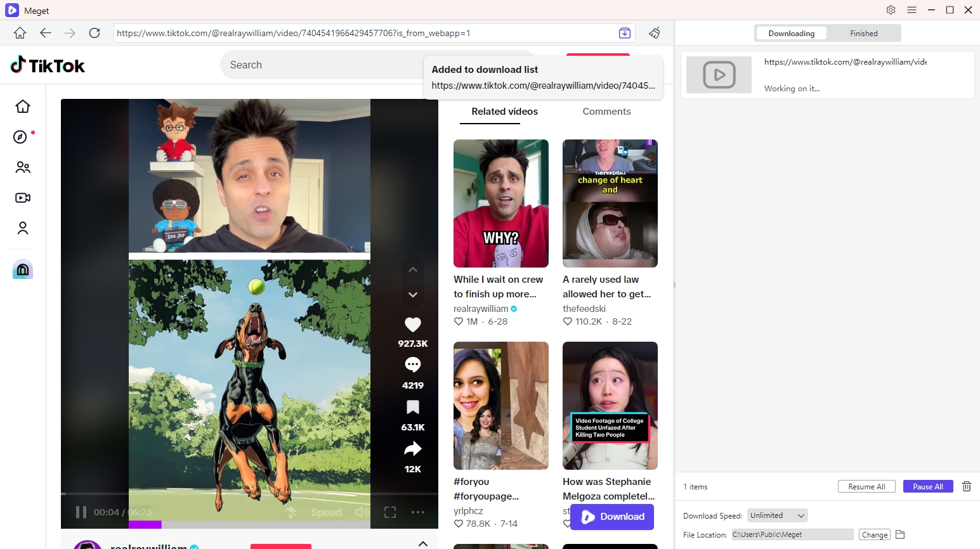This screenshot has height=549, width=980.
Task: Open video comments bubble icon
Action: pos(413,365)
